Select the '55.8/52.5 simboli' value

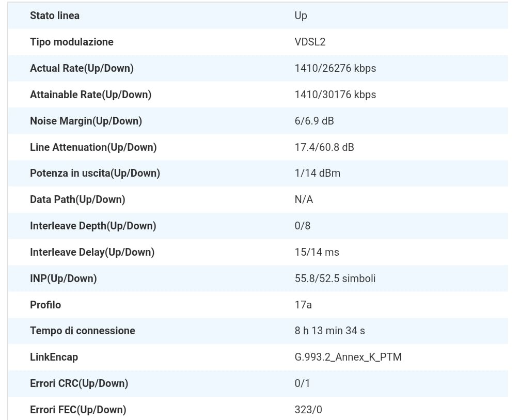click(x=335, y=278)
